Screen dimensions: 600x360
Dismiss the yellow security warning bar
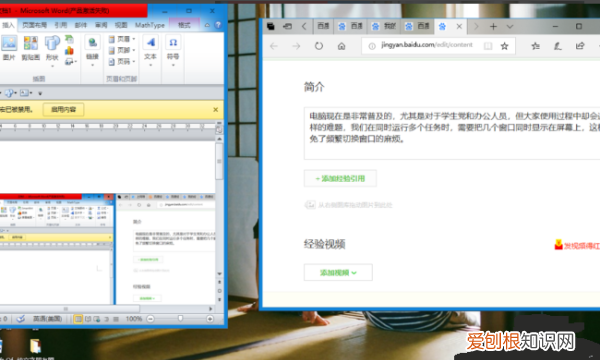point(215,110)
